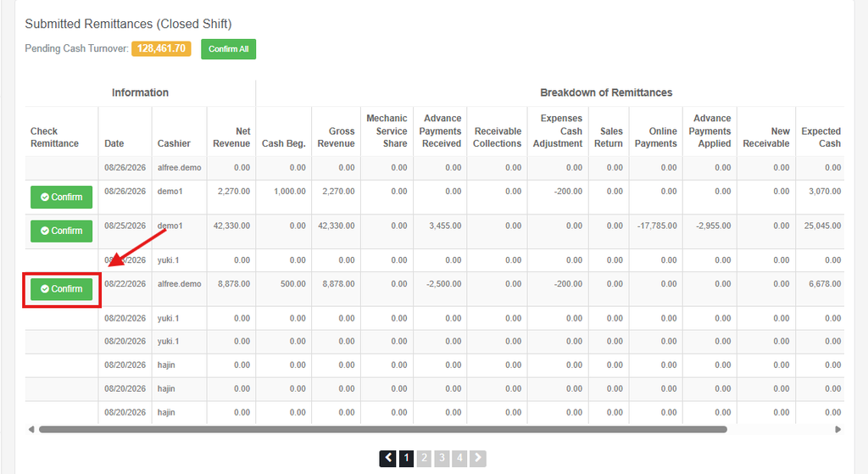Click the Date column header
868x474 pixels.
(x=114, y=143)
